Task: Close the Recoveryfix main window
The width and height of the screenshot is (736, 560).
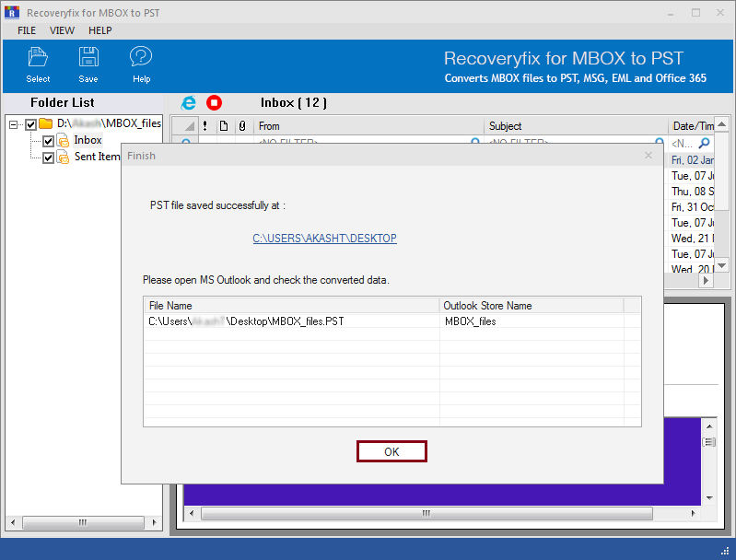Action: click(x=720, y=13)
